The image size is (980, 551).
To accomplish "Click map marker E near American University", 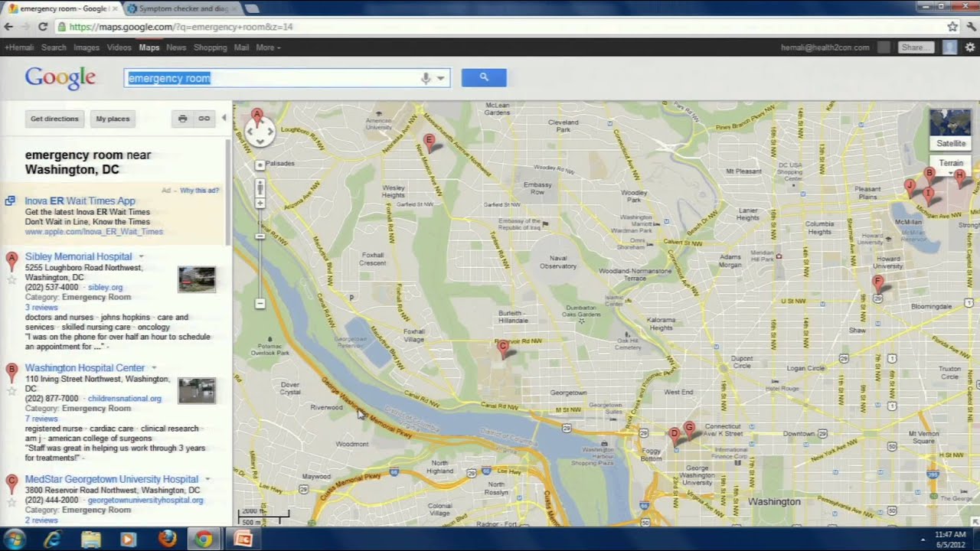I will coord(429,142).
